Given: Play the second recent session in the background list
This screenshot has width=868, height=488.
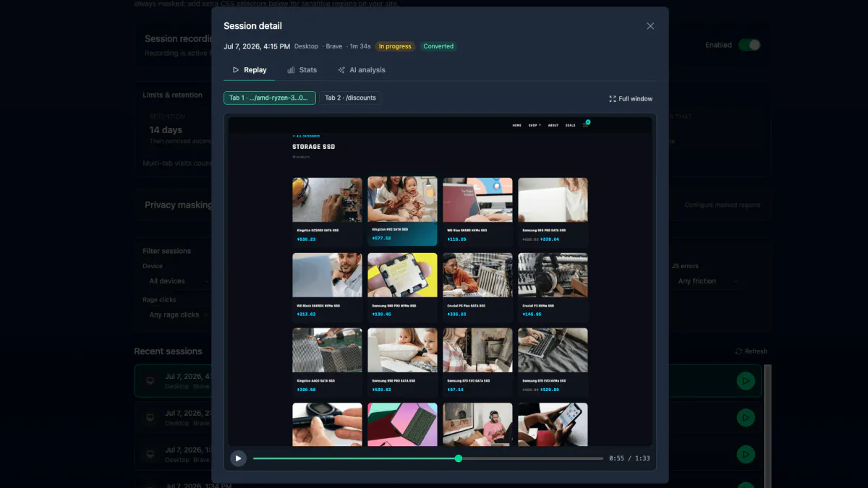Looking at the screenshot, I should click(745, 417).
